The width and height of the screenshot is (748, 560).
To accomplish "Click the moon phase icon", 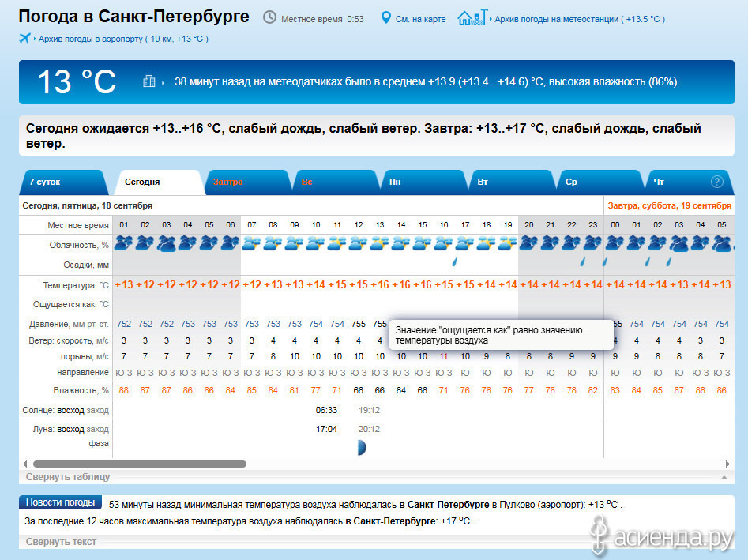I will pyautogui.click(x=362, y=447).
